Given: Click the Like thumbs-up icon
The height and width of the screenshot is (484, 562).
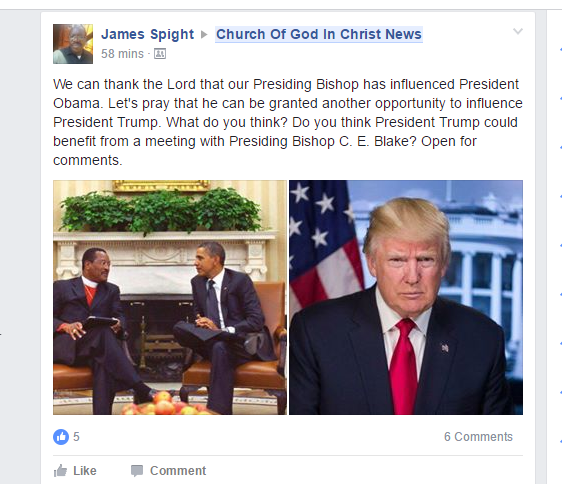Looking at the screenshot, I should pyautogui.click(x=60, y=471).
